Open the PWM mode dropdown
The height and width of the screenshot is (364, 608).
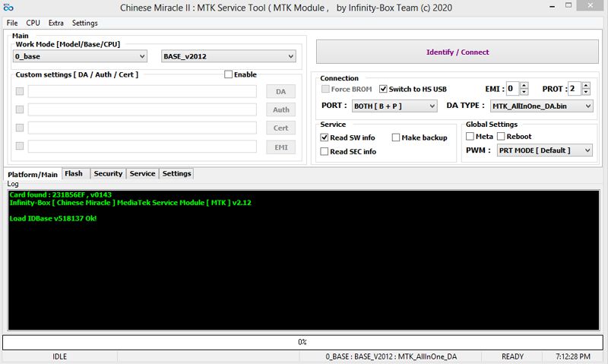pyautogui.click(x=544, y=150)
